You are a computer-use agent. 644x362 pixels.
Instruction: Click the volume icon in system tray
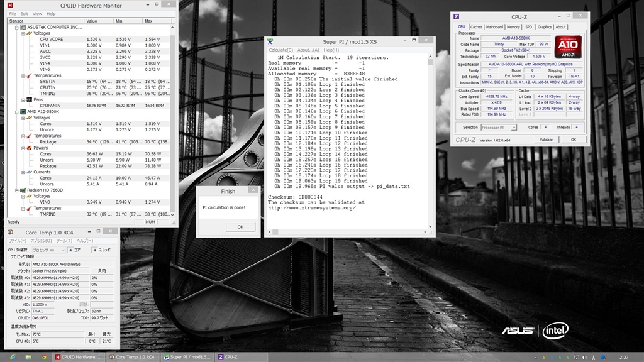tap(584, 358)
